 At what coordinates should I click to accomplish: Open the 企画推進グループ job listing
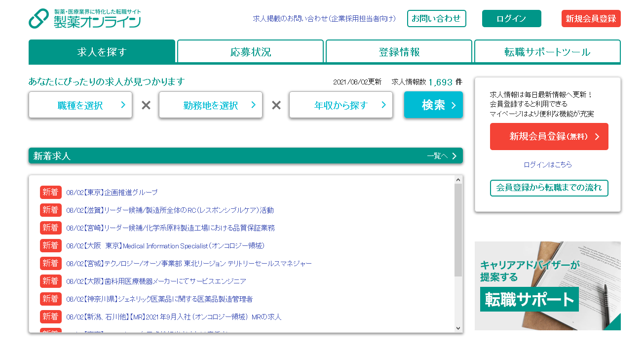(x=111, y=192)
